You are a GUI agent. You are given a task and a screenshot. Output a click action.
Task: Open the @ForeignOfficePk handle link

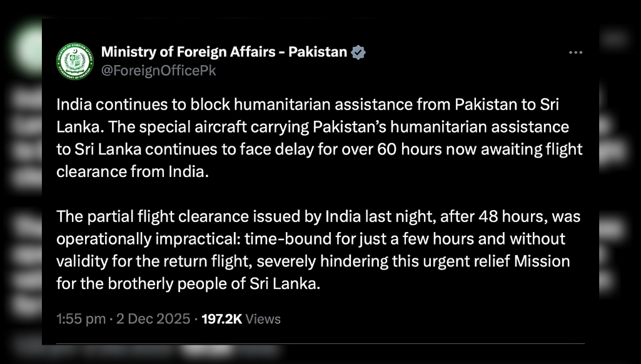[x=158, y=71]
